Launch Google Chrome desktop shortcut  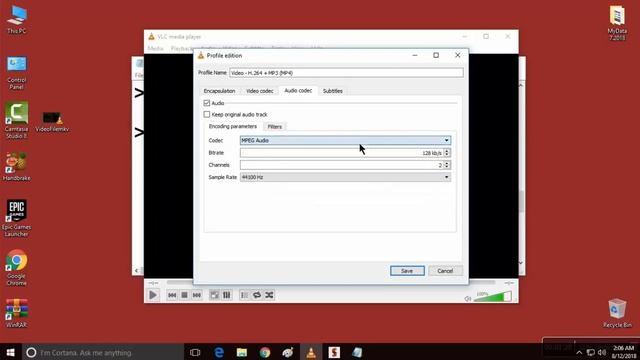[17, 268]
